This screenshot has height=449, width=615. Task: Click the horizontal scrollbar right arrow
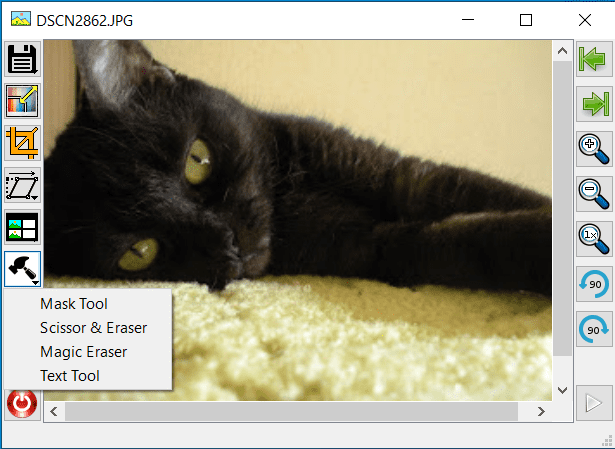[542, 411]
